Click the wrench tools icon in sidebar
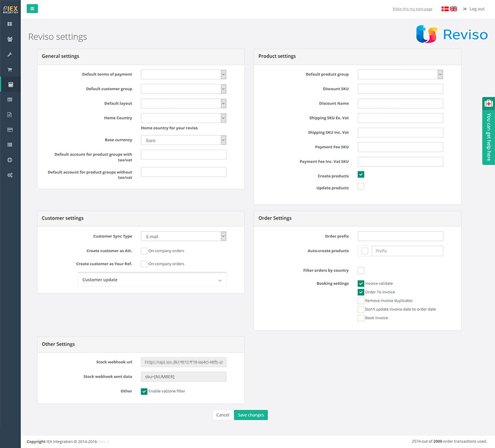The height and width of the screenshot is (448, 495). [10, 55]
